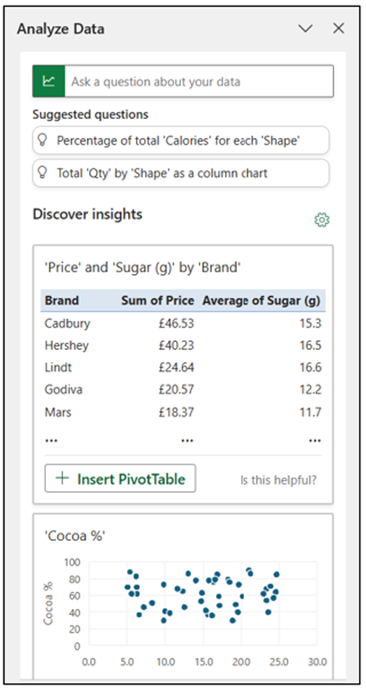Click the green chart icon beside question box
Screen dimensions: 366x688
[49, 81]
